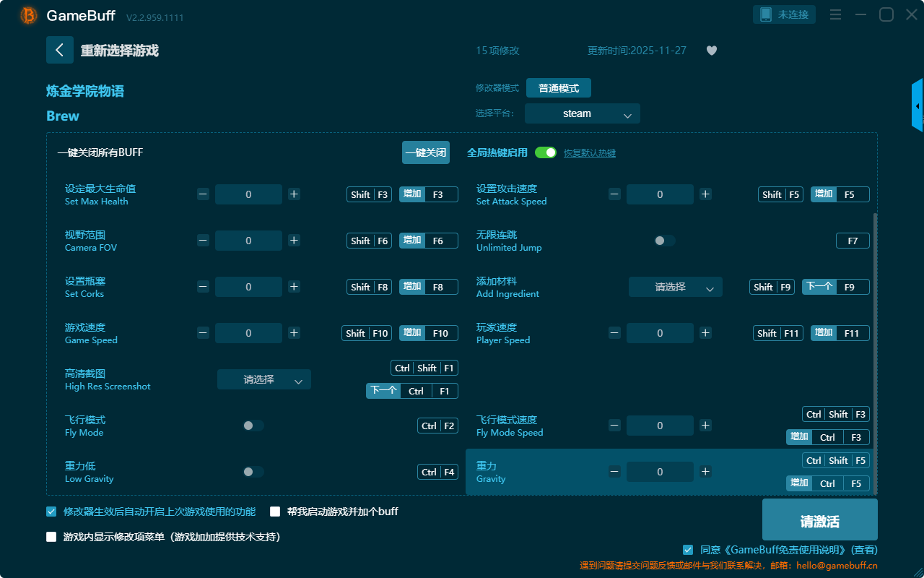Open the hamburger menu in title bar
The width and height of the screenshot is (924, 578).
click(835, 14)
